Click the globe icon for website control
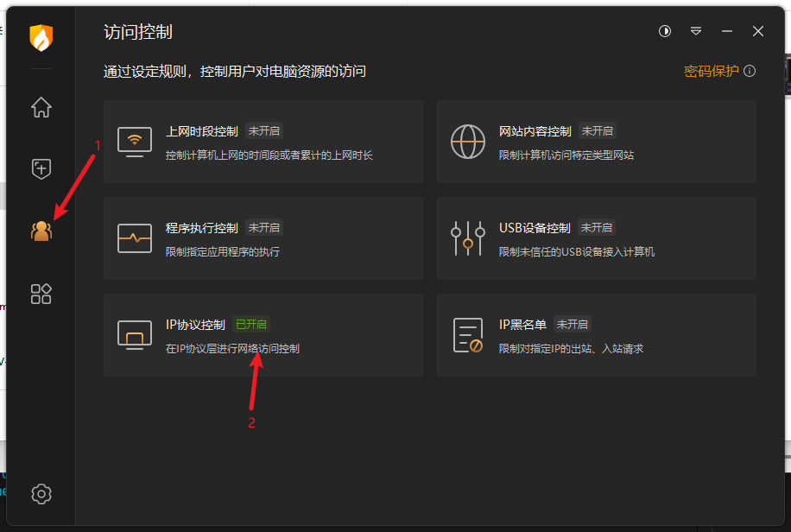Viewport: 791px width, 532px height. [468, 142]
